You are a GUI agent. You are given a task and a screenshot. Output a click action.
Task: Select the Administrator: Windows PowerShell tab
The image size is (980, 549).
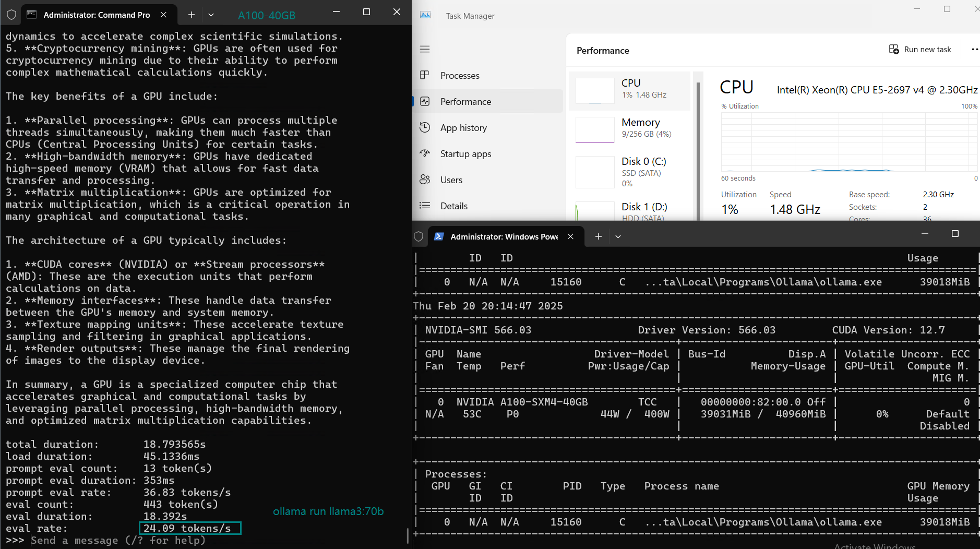(x=504, y=236)
